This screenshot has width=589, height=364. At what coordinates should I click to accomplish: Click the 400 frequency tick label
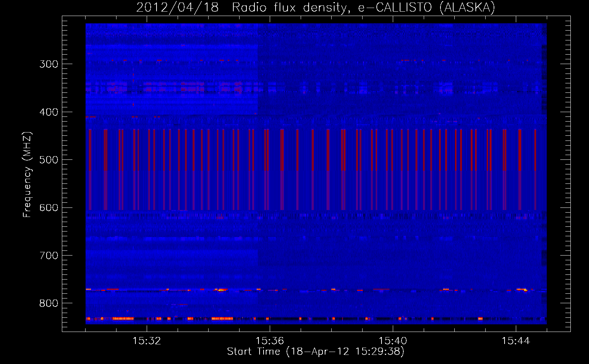[x=49, y=112]
